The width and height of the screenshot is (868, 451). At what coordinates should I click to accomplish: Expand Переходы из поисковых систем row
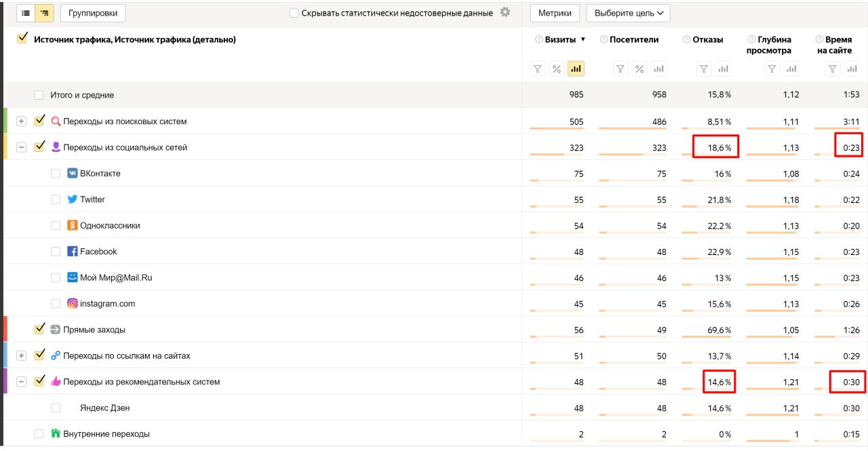click(x=21, y=121)
